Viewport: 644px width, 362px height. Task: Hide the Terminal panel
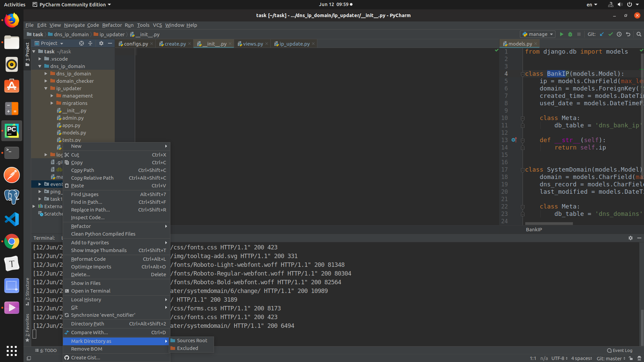639,238
